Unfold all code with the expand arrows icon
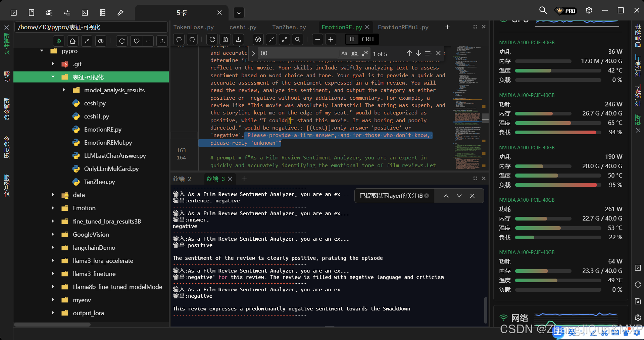Screen dimensions: 644x340 click(285, 40)
